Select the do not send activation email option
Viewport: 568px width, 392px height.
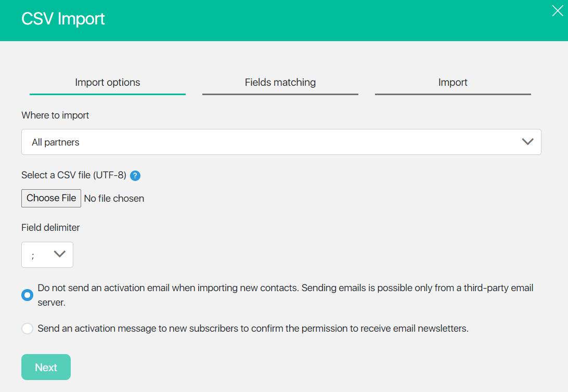(x=27, y=295)
